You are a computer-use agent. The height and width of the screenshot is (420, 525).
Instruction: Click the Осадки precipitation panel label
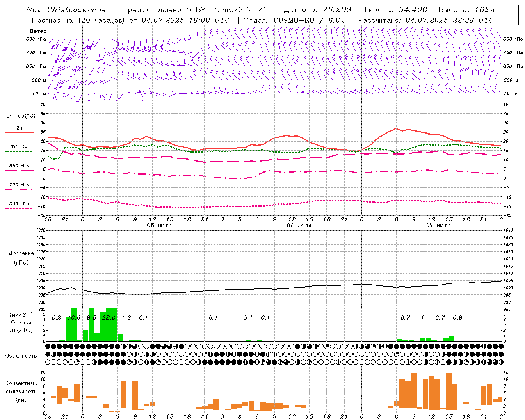coord(21,322)
